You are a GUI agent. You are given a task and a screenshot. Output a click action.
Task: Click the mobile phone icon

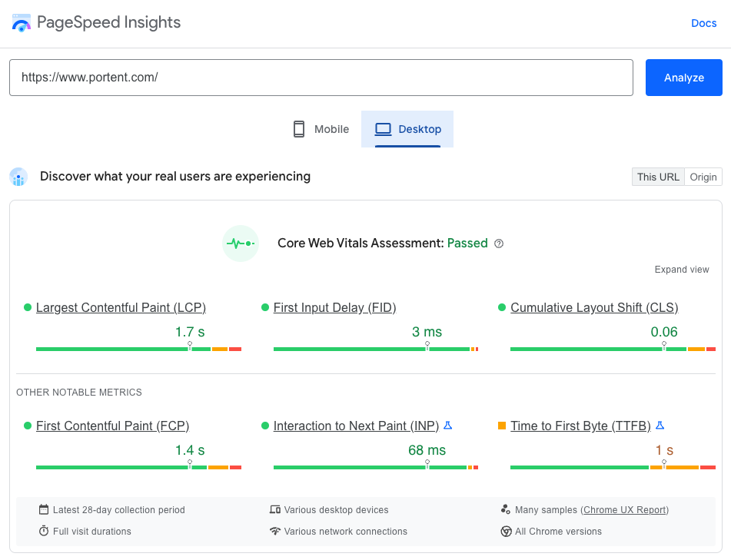pos(299,129)
